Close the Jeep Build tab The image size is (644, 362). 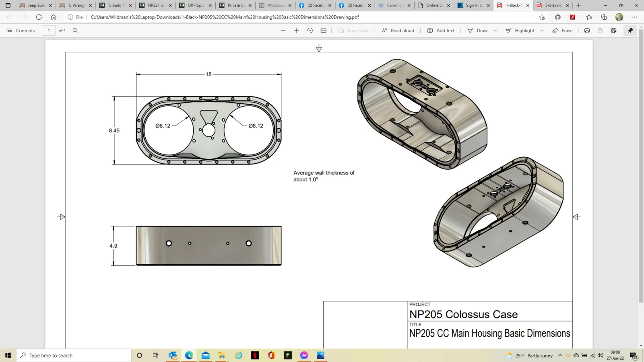[50, 5]
